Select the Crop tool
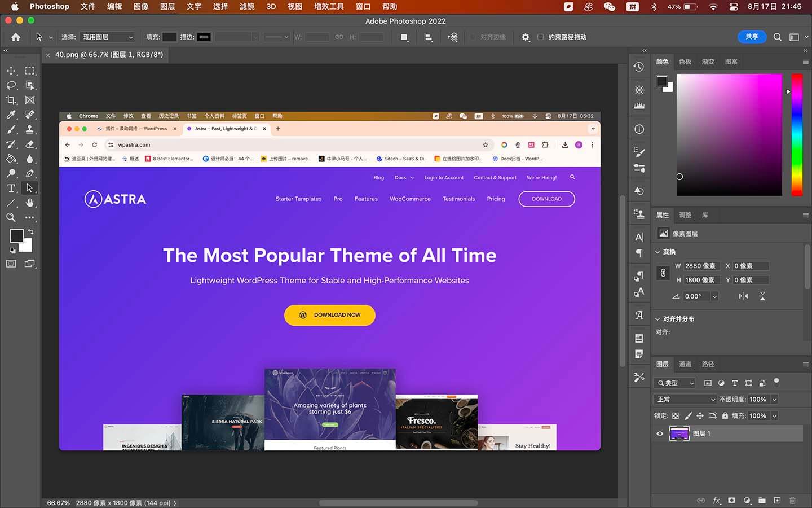Viewport: 812px width, 508px height. point(11,100)
